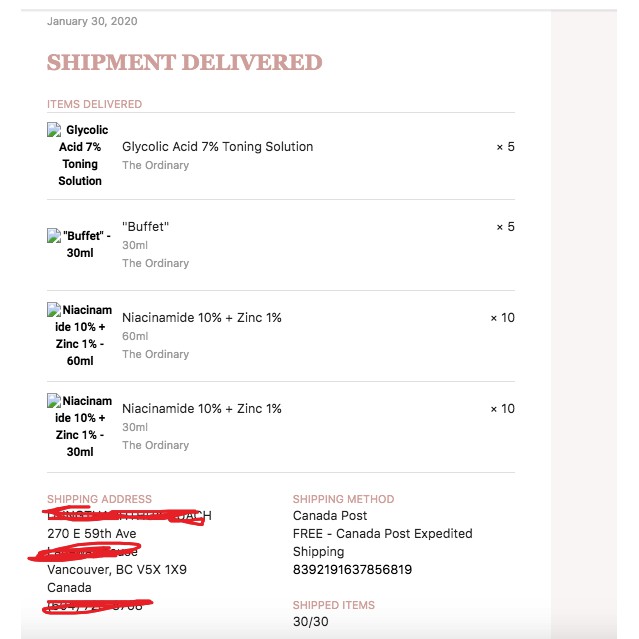Viewport: 639px width, 639px height.
Task: Click the 30/30 shipped items count
Action: [x=310, y=622]
